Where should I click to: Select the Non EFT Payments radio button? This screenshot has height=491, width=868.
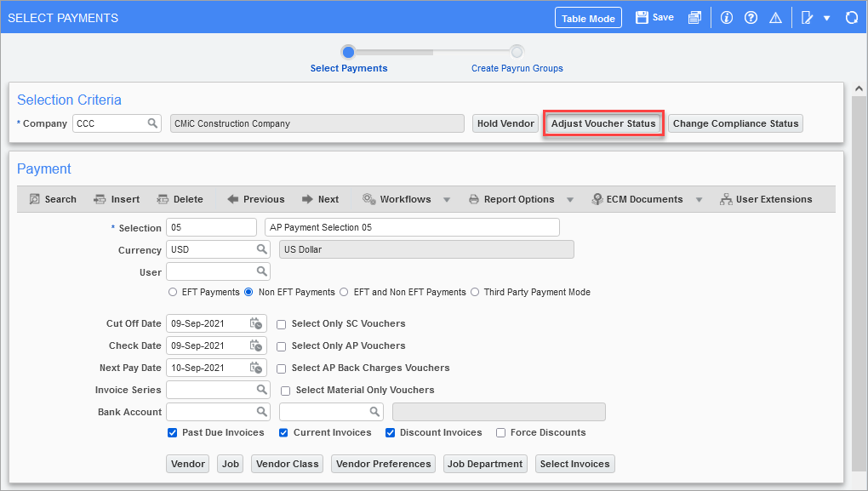click(x=248, y=292)
